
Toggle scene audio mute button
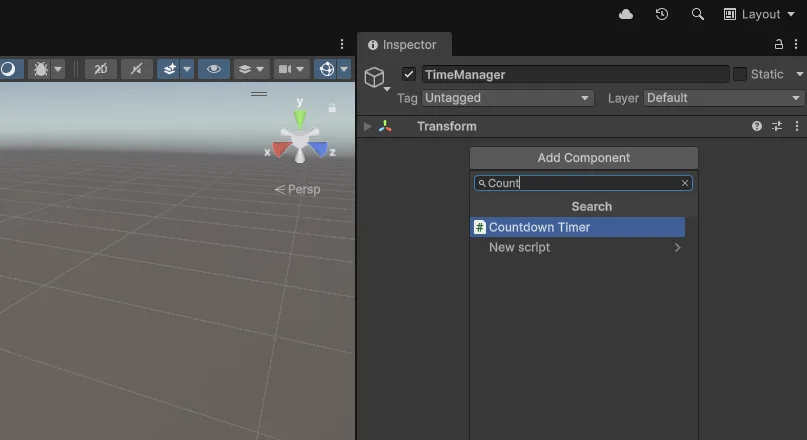click(x=136, y=69)
